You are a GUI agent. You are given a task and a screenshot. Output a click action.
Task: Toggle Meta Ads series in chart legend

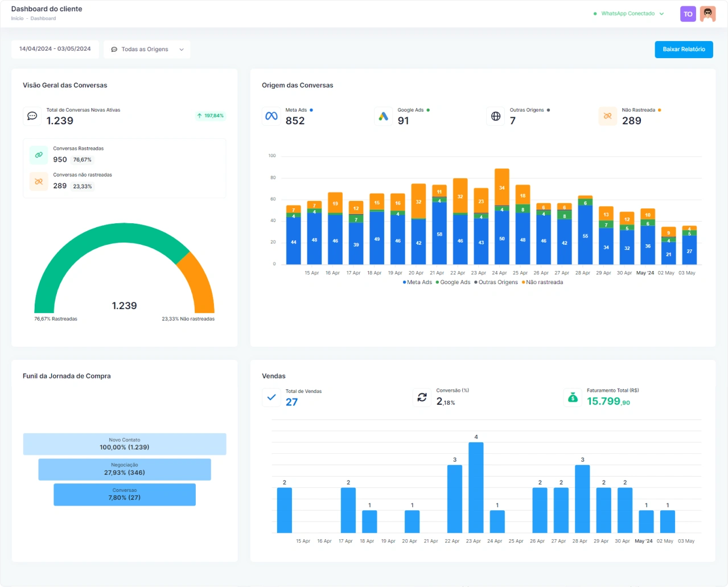tap(419, 282)
